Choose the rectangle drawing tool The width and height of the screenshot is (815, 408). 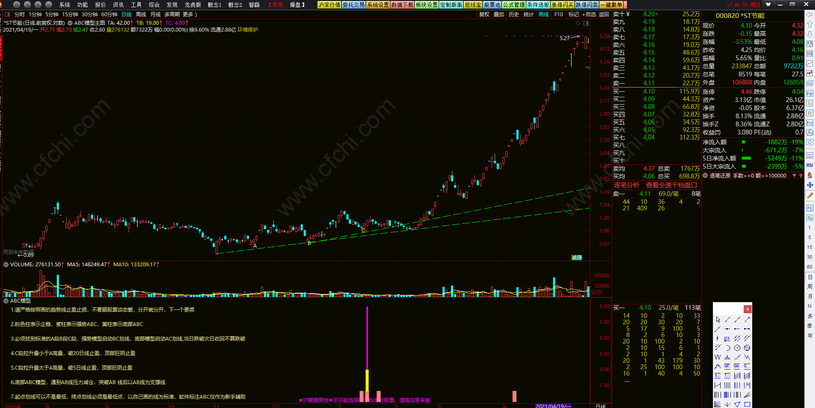pyautogui.click(x=747, y=404)
